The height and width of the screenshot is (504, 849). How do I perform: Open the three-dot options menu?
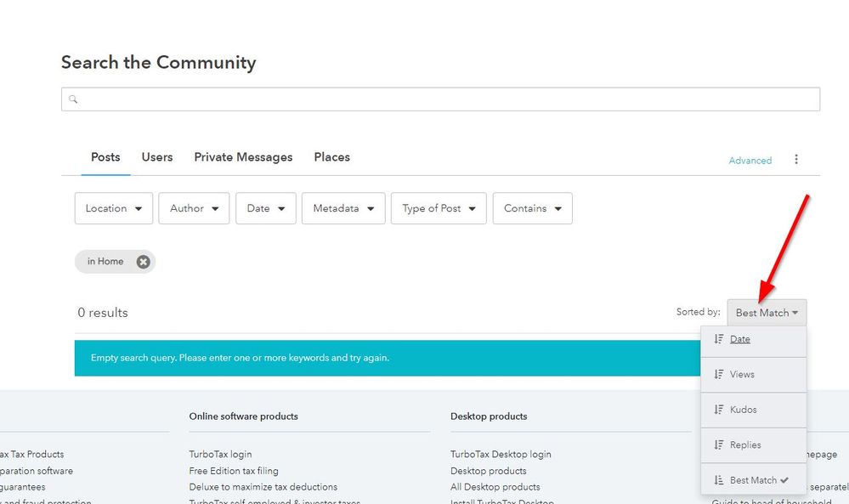point(796,160)
